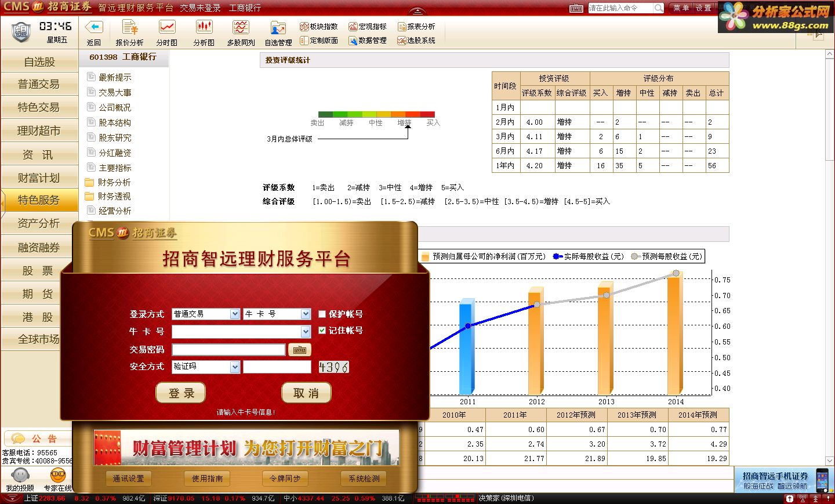The height and width of the screenshot is (504, 835).
Task: Select 普通交易 in left navigation
Action: [39, 84]
